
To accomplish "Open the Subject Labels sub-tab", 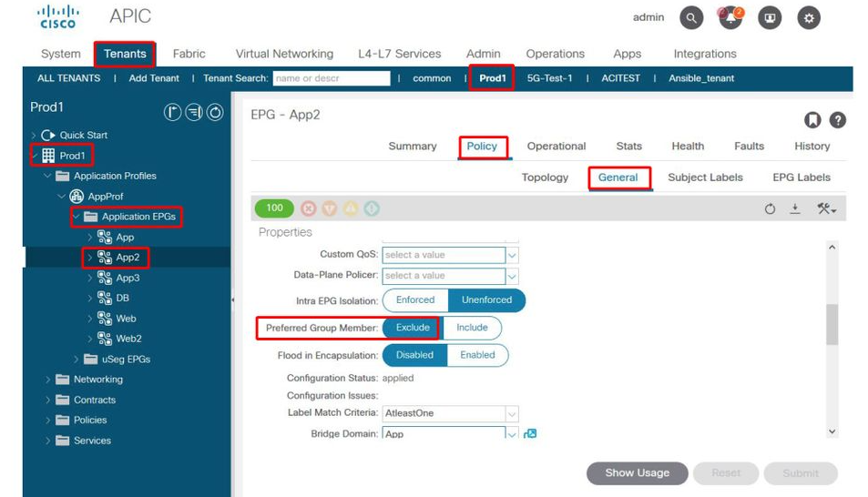I will [705, 177].
